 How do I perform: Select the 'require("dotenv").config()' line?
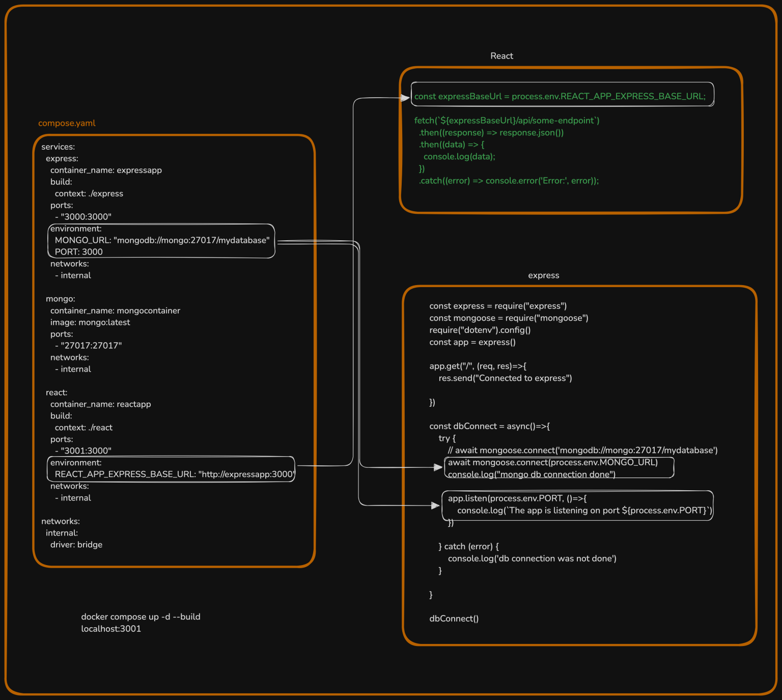point(480,330)
